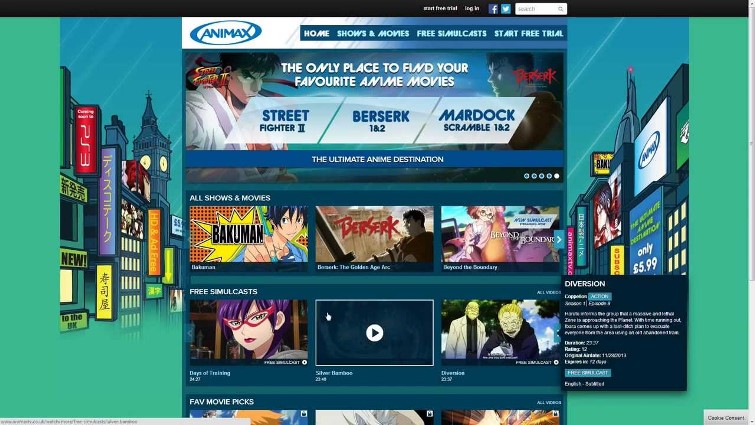Open the Twitter page icon
This screenshot has width=755, height=425.
pyautogui.click(x=506, y=9)
